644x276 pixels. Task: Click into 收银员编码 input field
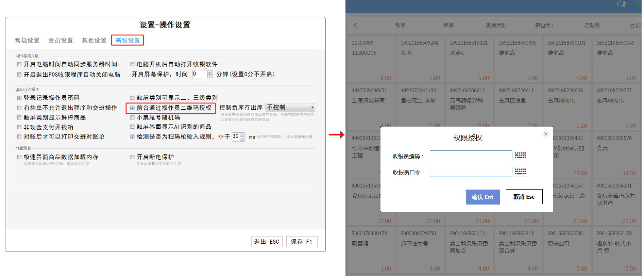pyautogui.click(x=471, y=156)
